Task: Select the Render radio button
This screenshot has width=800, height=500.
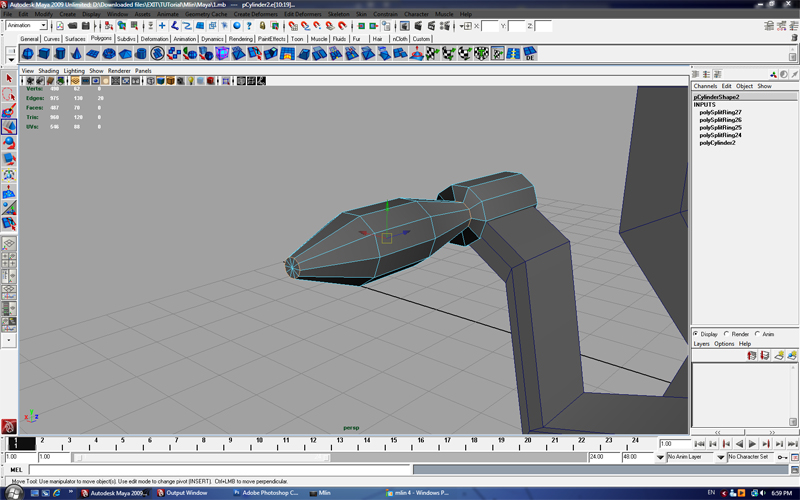Action: point(727,334)
